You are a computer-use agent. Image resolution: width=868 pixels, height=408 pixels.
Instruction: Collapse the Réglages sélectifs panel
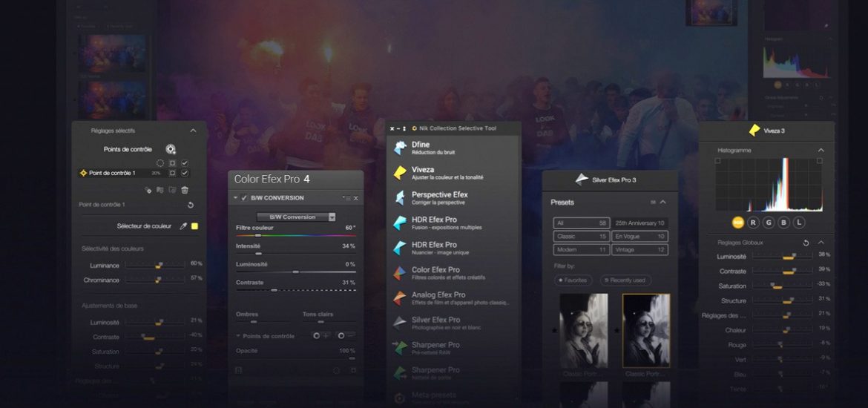click(193, 131)
